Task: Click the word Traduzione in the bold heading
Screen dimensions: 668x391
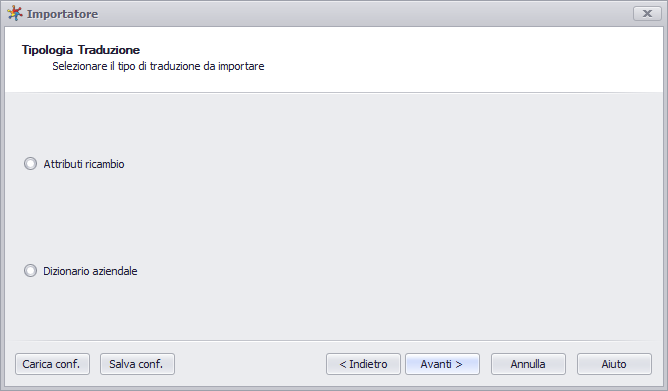Action: click(x=109, y=50)
